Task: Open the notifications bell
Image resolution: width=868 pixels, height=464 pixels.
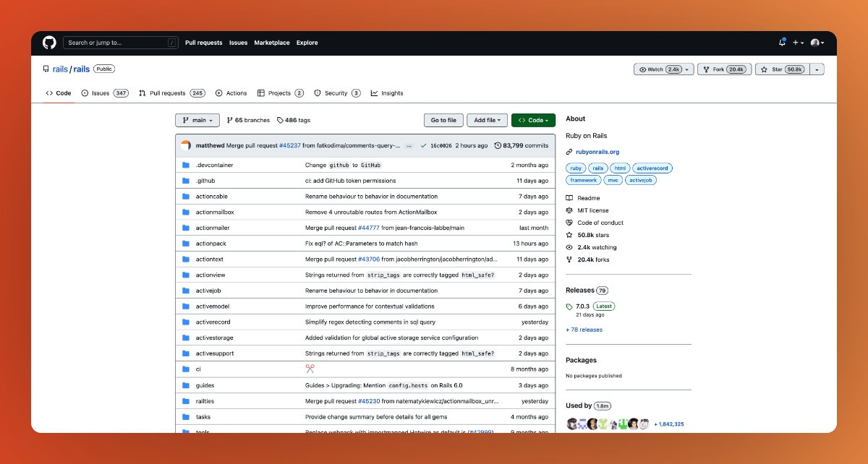Action: coord(782,43)
